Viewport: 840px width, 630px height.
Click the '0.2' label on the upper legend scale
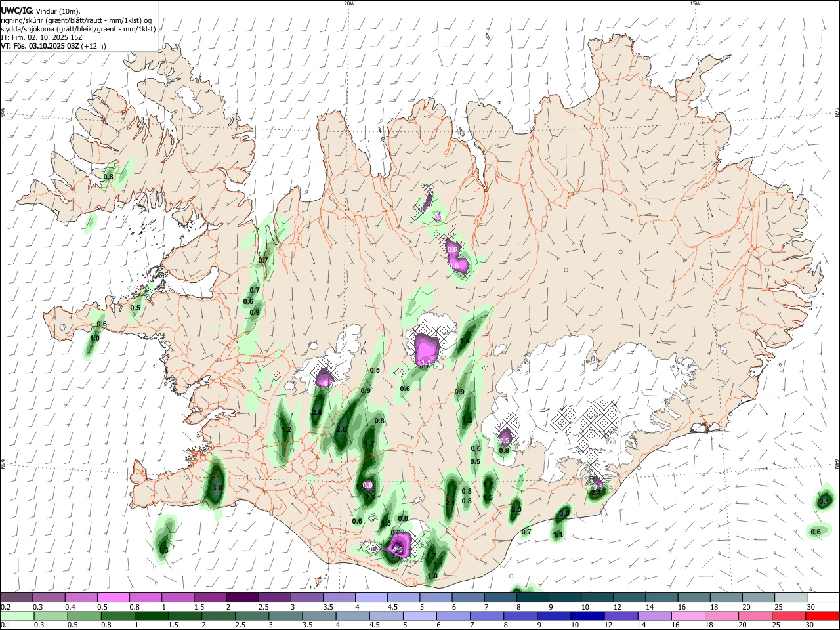click(x=7, y=607)
